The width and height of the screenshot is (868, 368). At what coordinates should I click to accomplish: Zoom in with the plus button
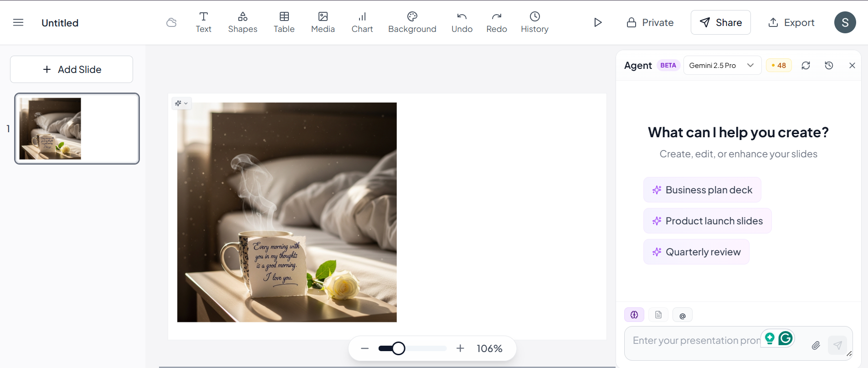click(460, 348)
